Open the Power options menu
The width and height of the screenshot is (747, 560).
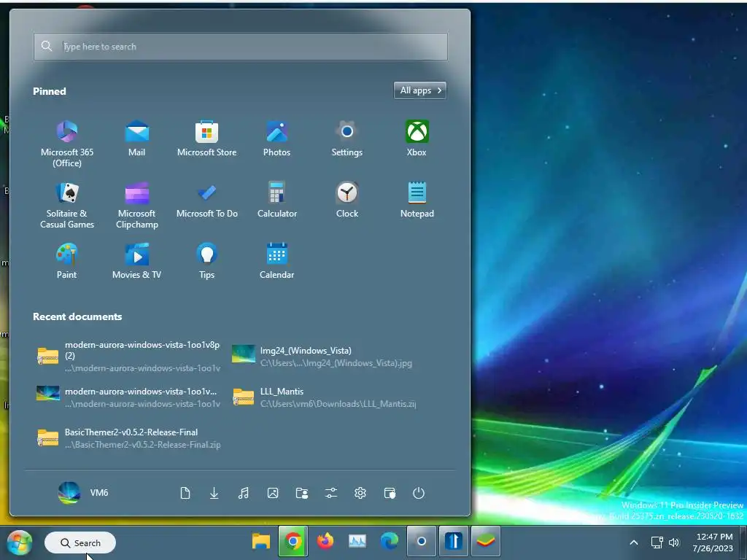418,493
